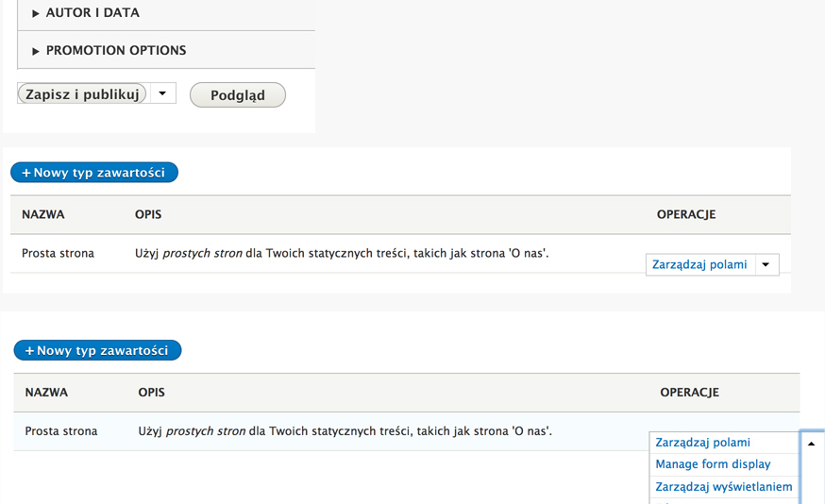Select Prosta strona row in second table
Viewport: 825px width, 504px height.
[61, 431]
